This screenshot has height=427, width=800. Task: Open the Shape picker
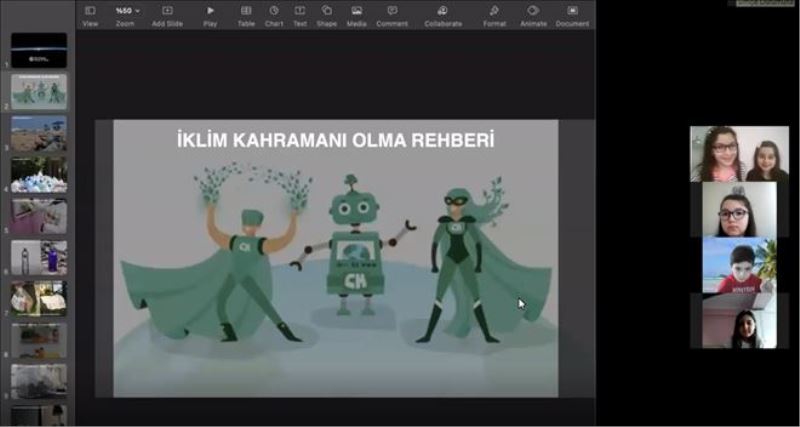tap(327, 11)
